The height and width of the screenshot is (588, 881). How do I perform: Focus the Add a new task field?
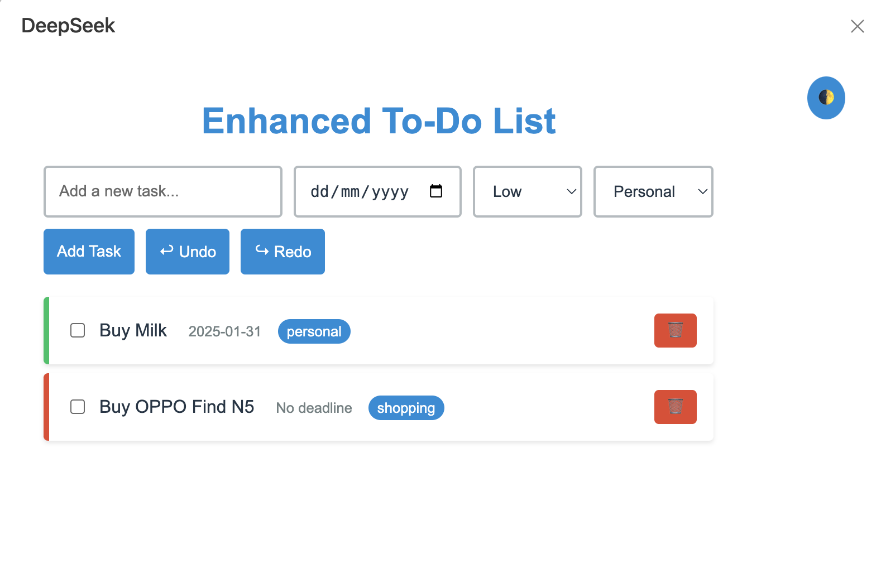(163, 191)
